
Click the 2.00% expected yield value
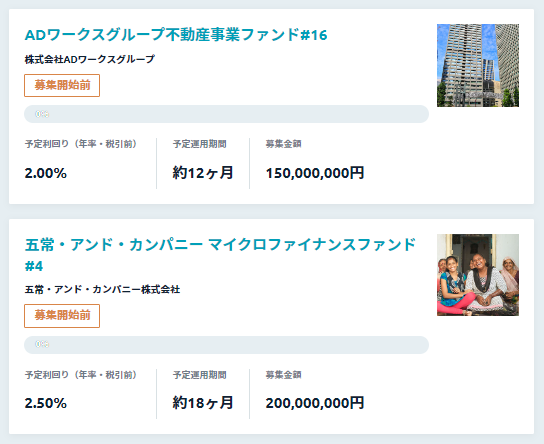coord(45,173)
